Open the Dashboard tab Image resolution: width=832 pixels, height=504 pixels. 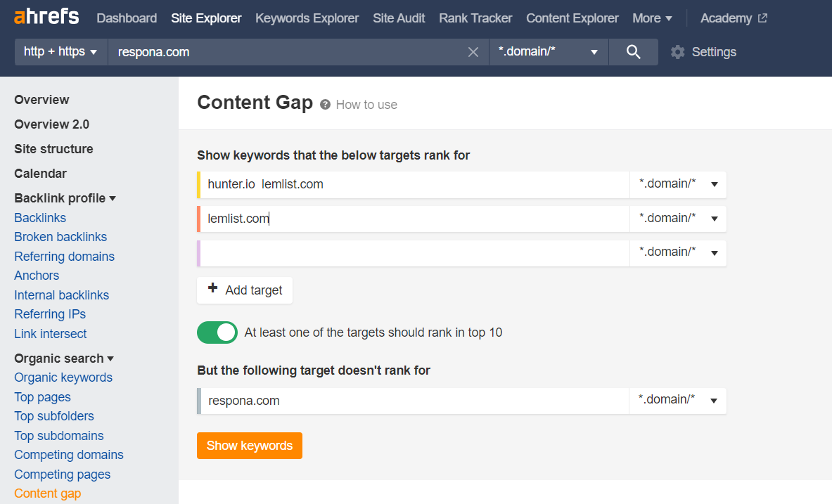pyautogui.click(x=127, y=18)
